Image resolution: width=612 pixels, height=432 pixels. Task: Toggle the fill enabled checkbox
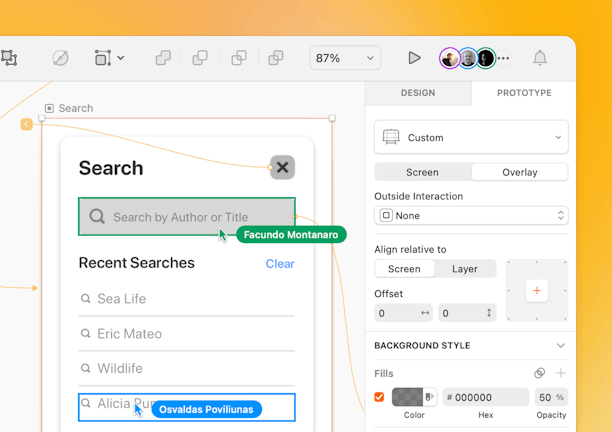(x=379, y=397)
